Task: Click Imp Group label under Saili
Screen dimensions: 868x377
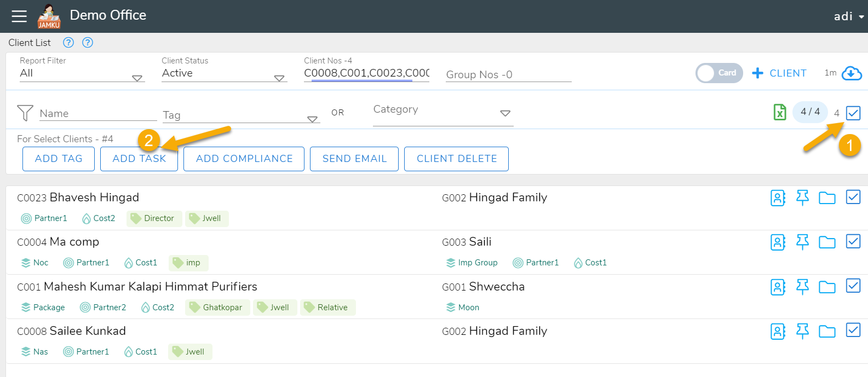Action: click(472, 263)
